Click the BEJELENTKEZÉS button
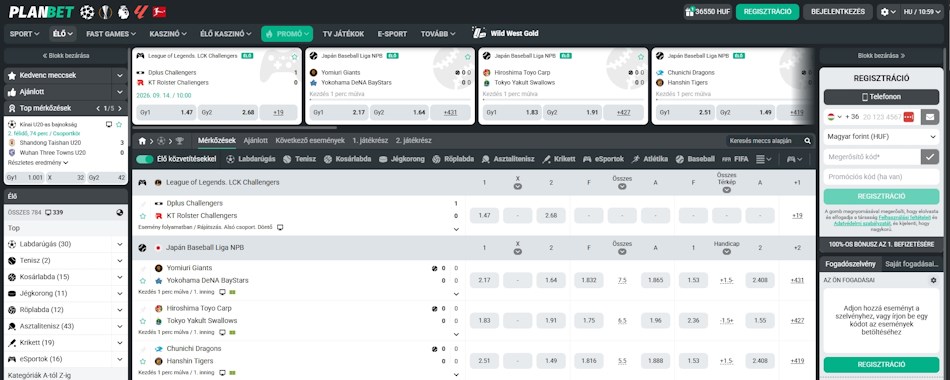Viewport: 950px width, 380px height. [838, 12]
